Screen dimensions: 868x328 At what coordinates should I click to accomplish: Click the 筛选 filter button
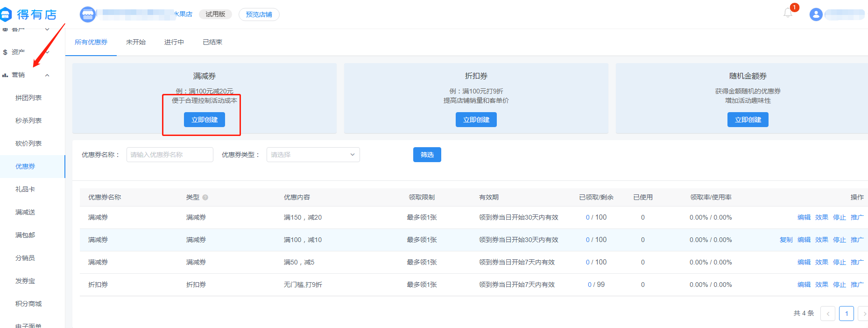click(427, 155)
